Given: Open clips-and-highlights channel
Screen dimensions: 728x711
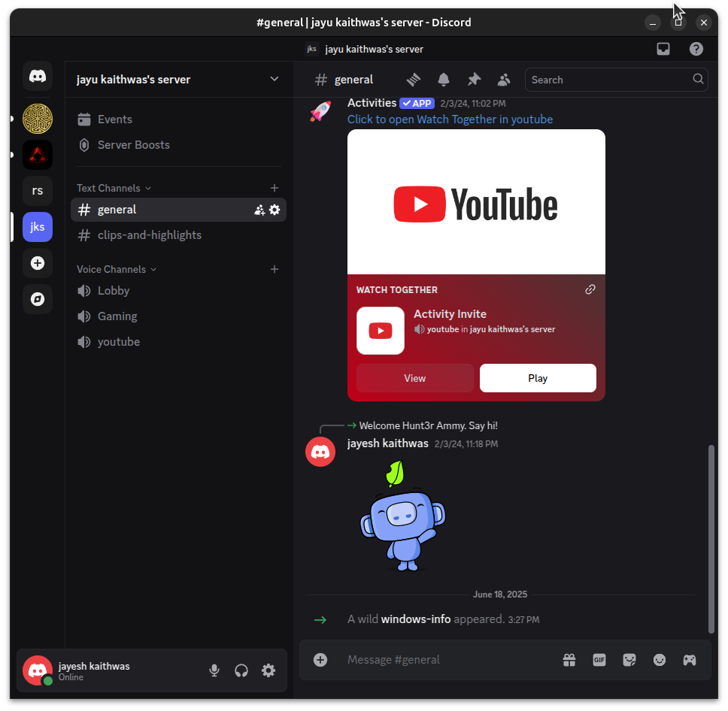Looking at the screenshot, I should point(178,235).
